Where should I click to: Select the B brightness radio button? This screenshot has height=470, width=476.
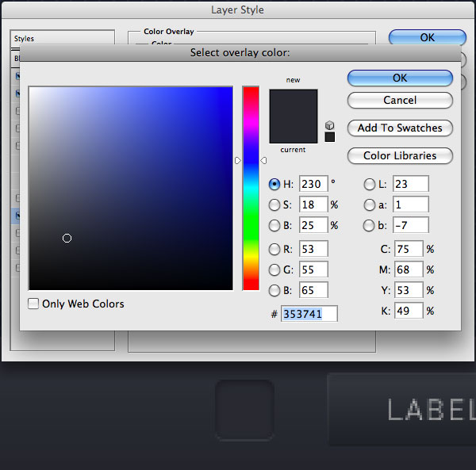[274, 225]
